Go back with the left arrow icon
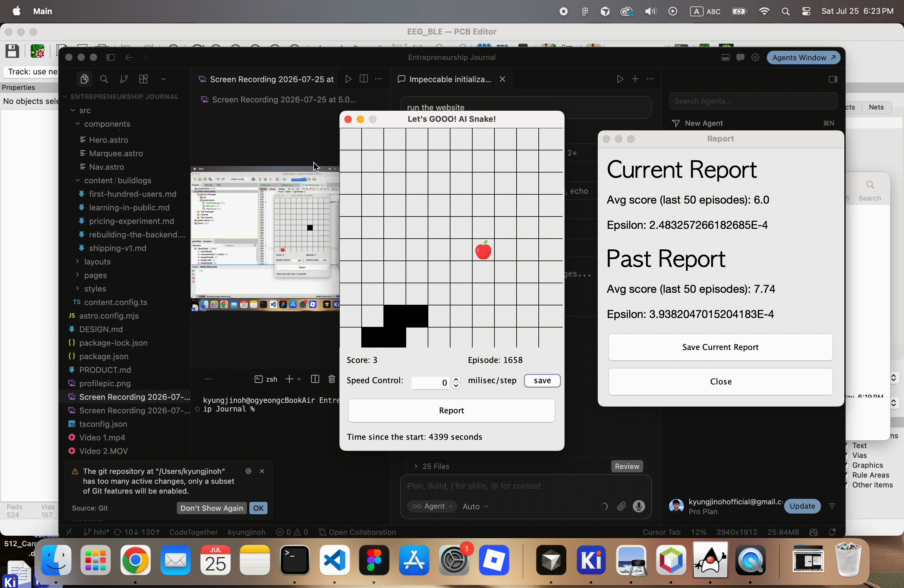This screenshot has height=588, width=904. point(129,58)
